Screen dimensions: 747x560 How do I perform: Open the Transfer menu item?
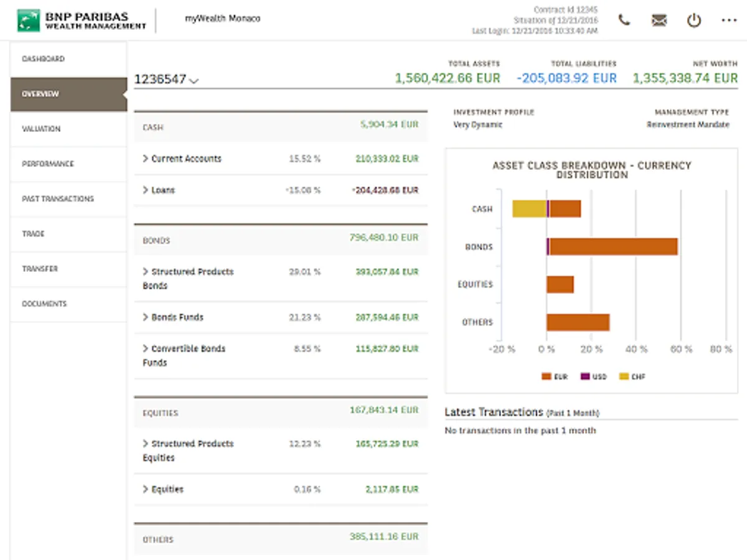[68, 269]
